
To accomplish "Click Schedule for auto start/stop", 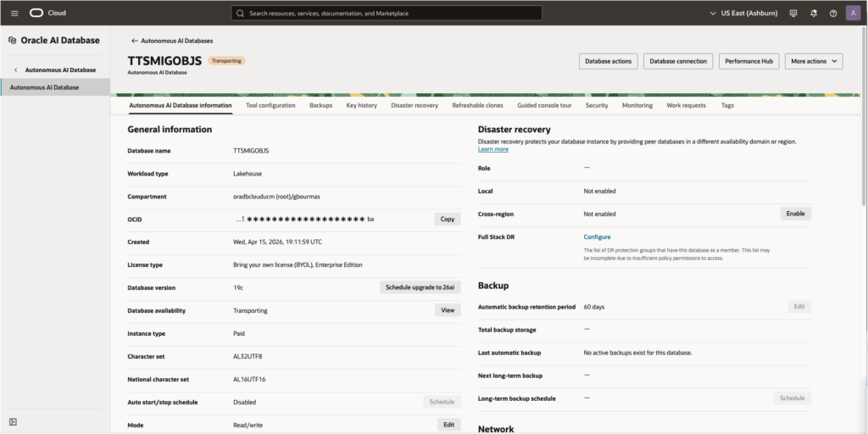I will 442,402.
